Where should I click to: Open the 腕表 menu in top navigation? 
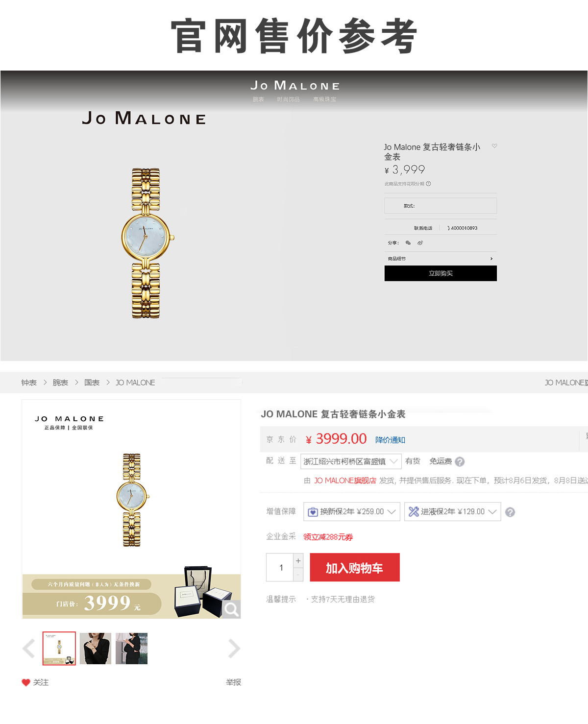pyautogui.click(x=258, y=99)
